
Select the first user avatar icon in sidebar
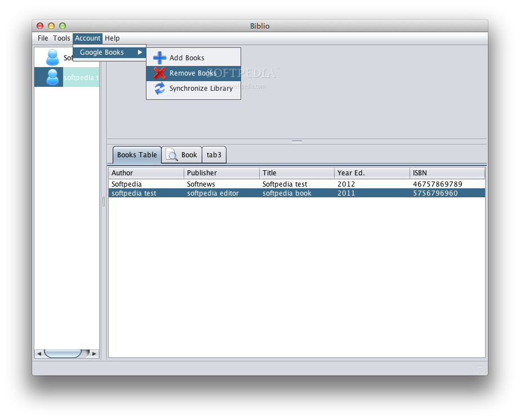pos(52,57)
